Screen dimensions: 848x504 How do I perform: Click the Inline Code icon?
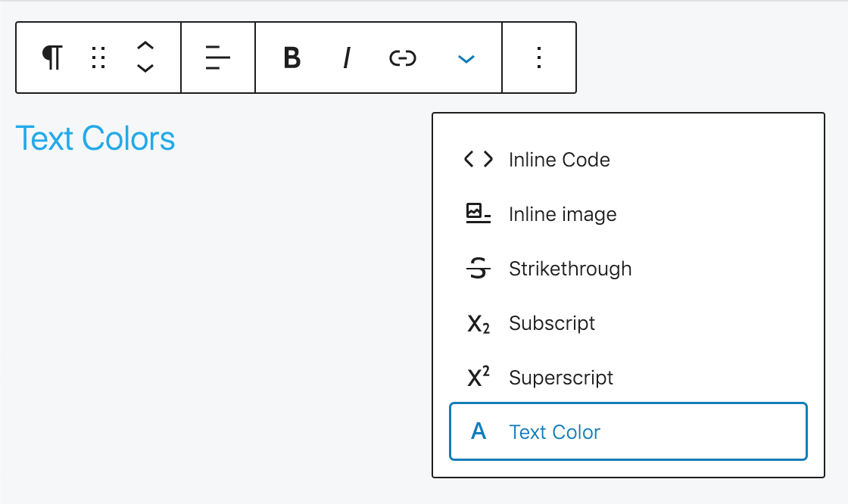point(478,160)
